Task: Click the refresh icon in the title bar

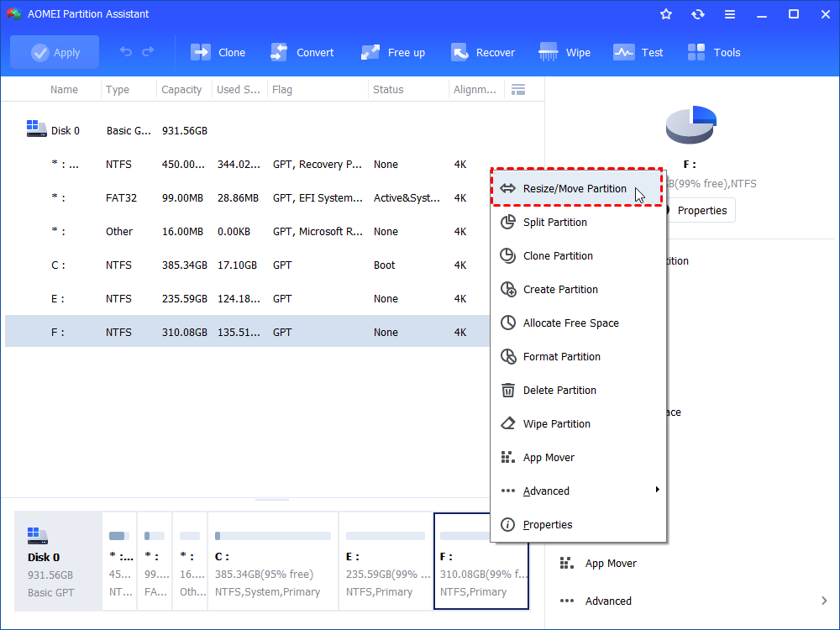Action: click(x=697, y=13)
